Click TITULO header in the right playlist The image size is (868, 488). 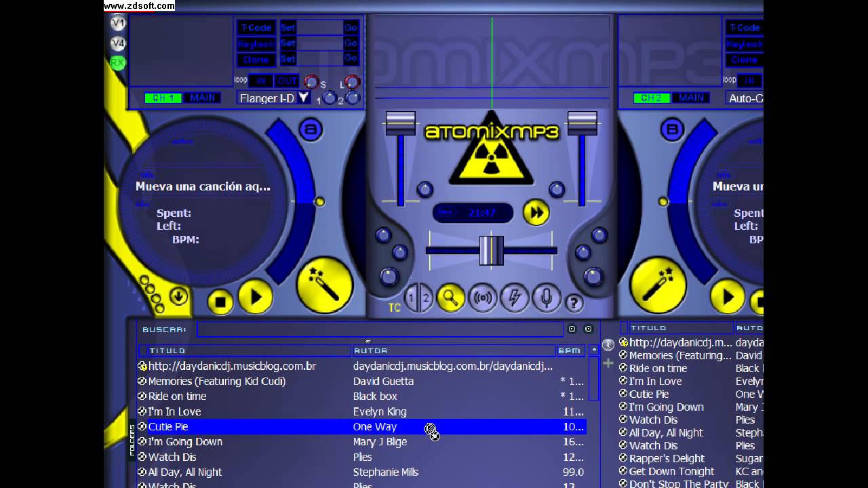click(681, 328)
